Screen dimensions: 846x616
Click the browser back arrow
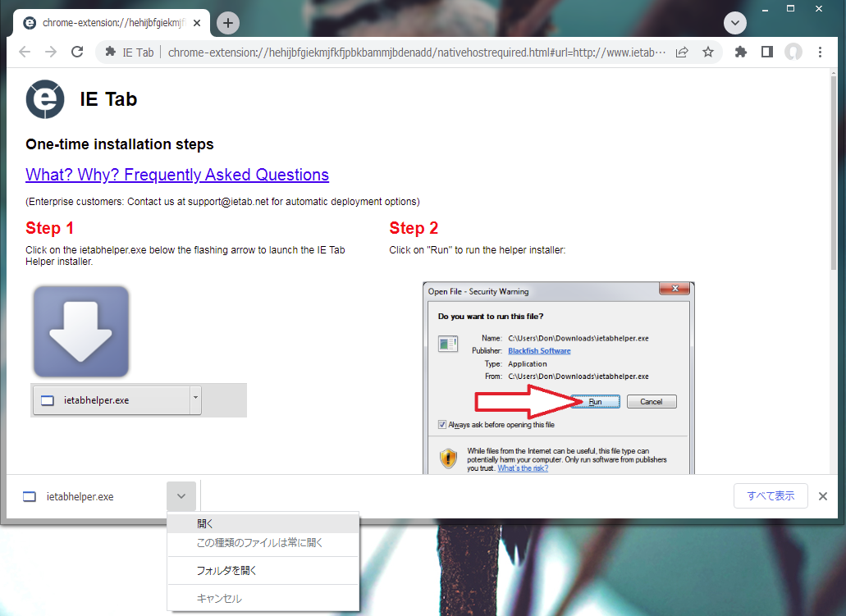(x=25, y=52)
